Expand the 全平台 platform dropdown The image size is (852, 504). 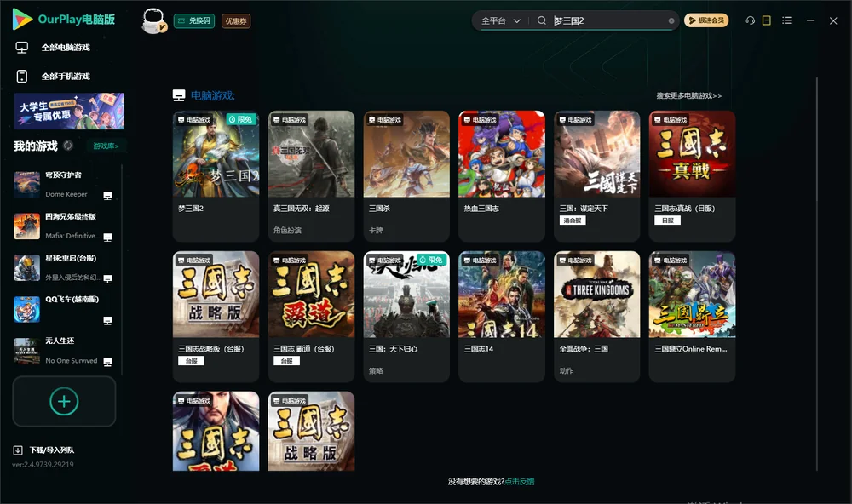point(500,20)
